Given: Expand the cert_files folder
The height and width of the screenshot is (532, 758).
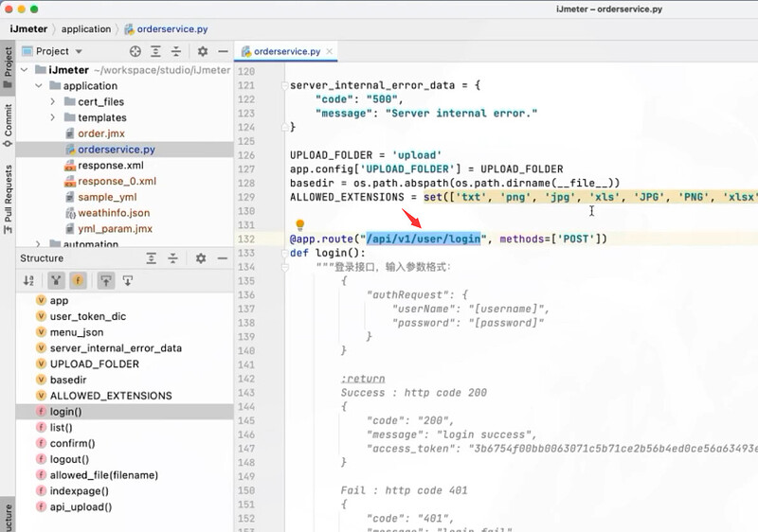Looking at the screenshot, I should (x=53, y=102).
